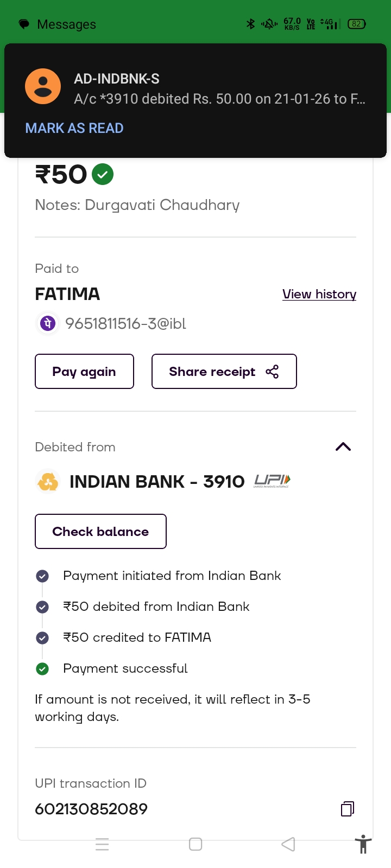The height and width of the screenshot is (868, 391).
Task: Tap the Indian Bank logo icon
Action: [x=48, y=482]
